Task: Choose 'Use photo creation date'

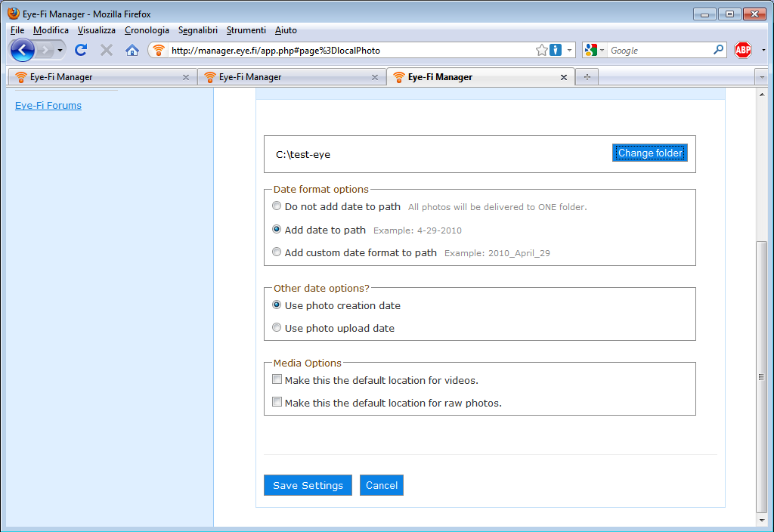Action: point(277,305)
